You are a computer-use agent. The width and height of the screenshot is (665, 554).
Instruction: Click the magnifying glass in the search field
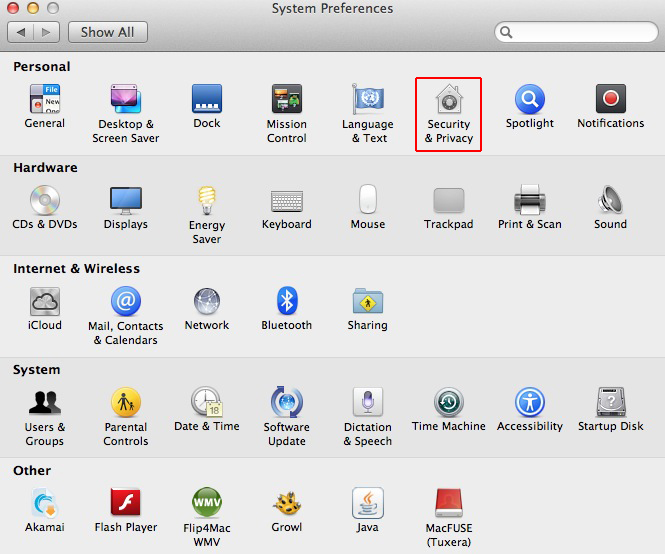point(506,32)
